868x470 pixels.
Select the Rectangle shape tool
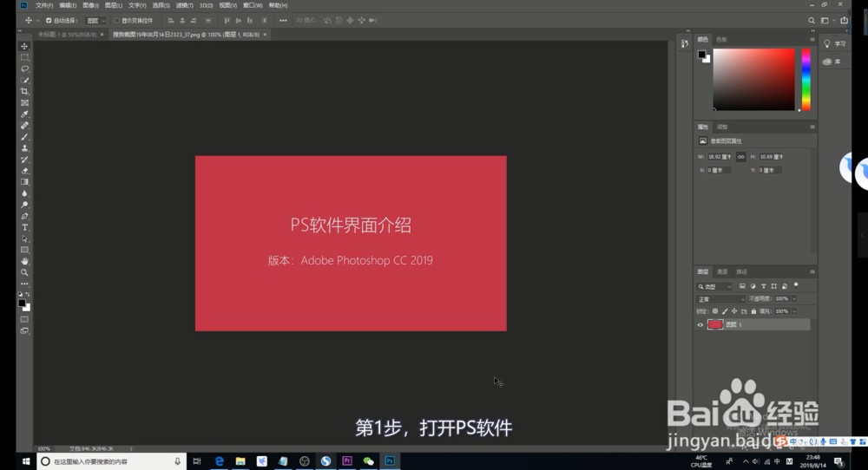24,250
